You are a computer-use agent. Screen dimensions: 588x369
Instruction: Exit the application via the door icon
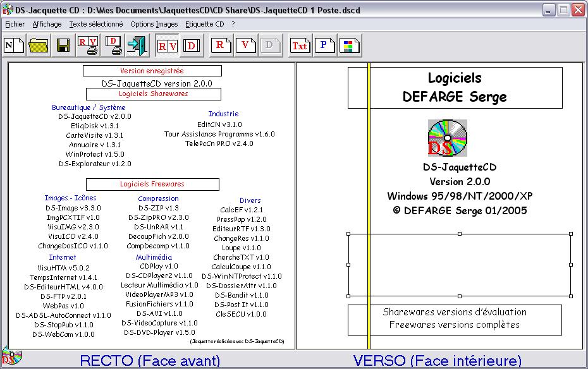coord(136,45)
